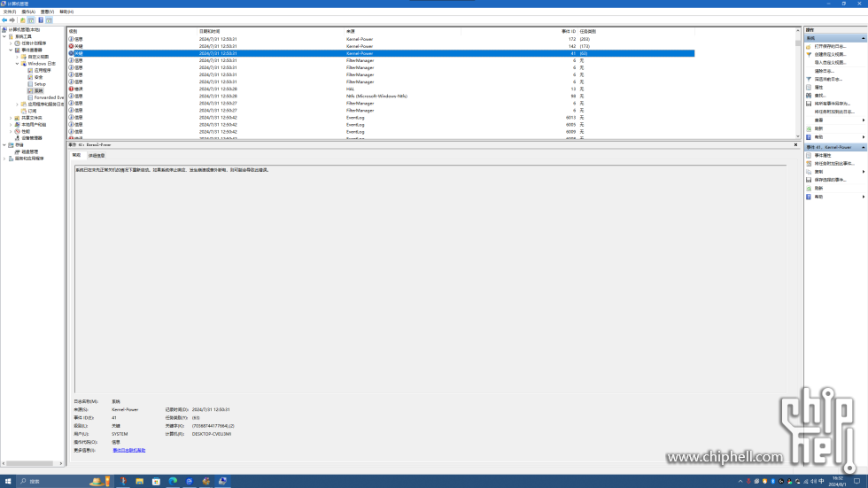The image size is (868, 488).
Task: Click 将任务附加到此日志 (Attach Task To Log)
Action: (x=834, y=112)
